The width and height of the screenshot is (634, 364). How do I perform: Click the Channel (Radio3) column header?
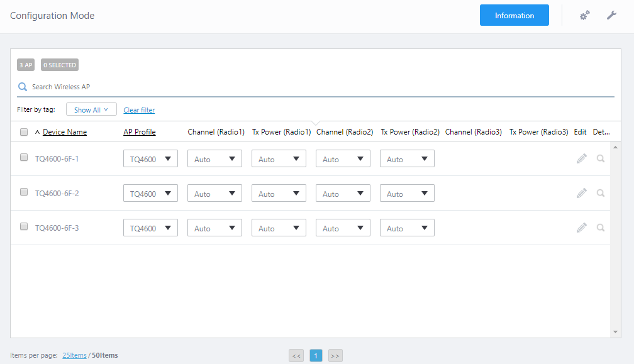(x=474, y=132)
